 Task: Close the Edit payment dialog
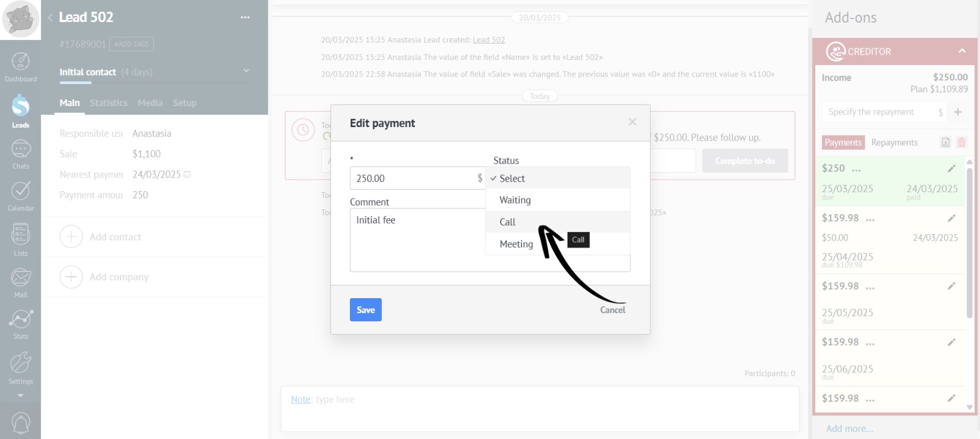[x=632, y=122]
